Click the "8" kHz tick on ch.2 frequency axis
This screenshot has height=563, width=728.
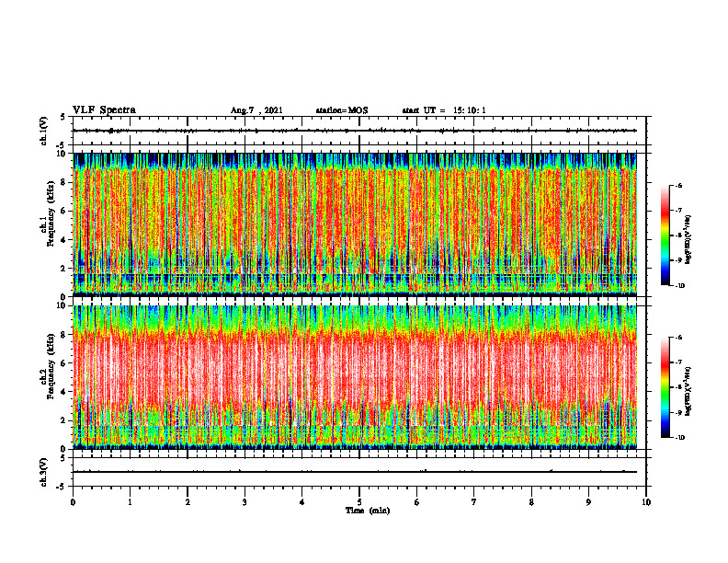pos(63,335)
